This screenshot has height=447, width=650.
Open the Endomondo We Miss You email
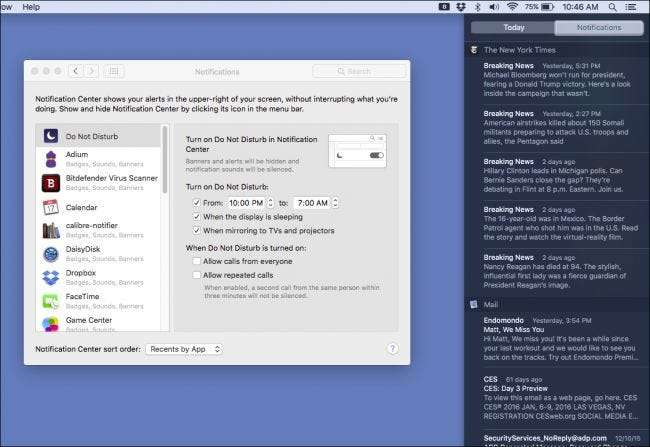pos(560,339)
